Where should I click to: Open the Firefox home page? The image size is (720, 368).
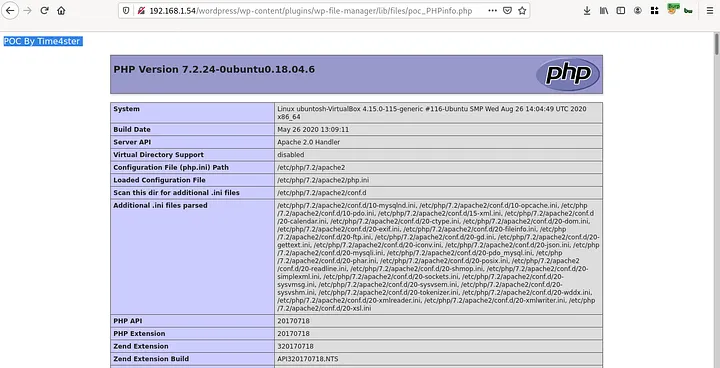pos(61,11)
